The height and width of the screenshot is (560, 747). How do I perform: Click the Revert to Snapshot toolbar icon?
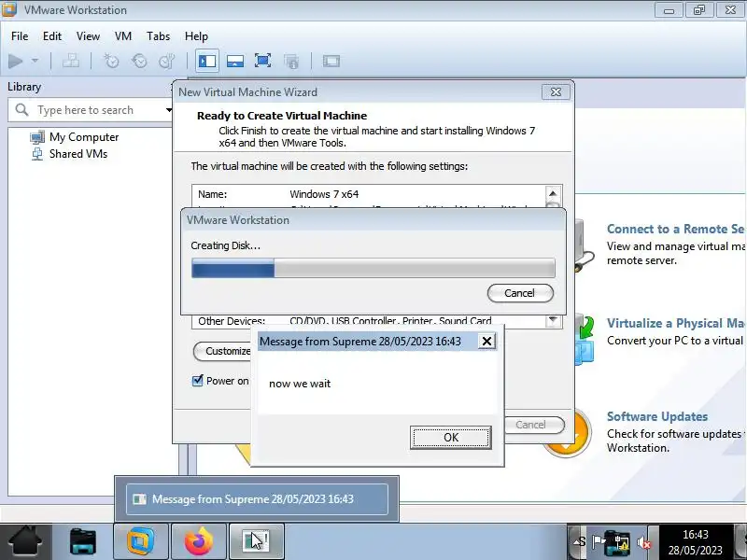pyautogui.click(x=139, y=61)
